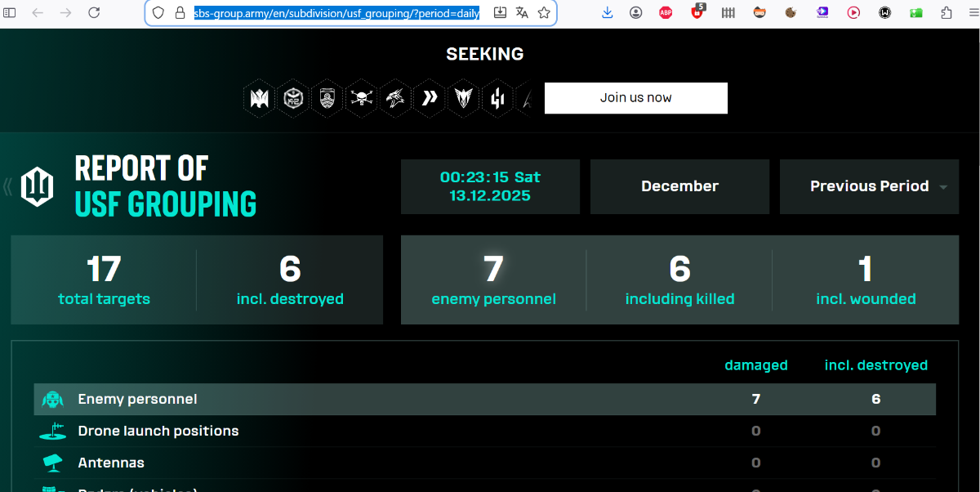Select the Antennas row icon
The image size is (980, 492).
click(52, 463)
